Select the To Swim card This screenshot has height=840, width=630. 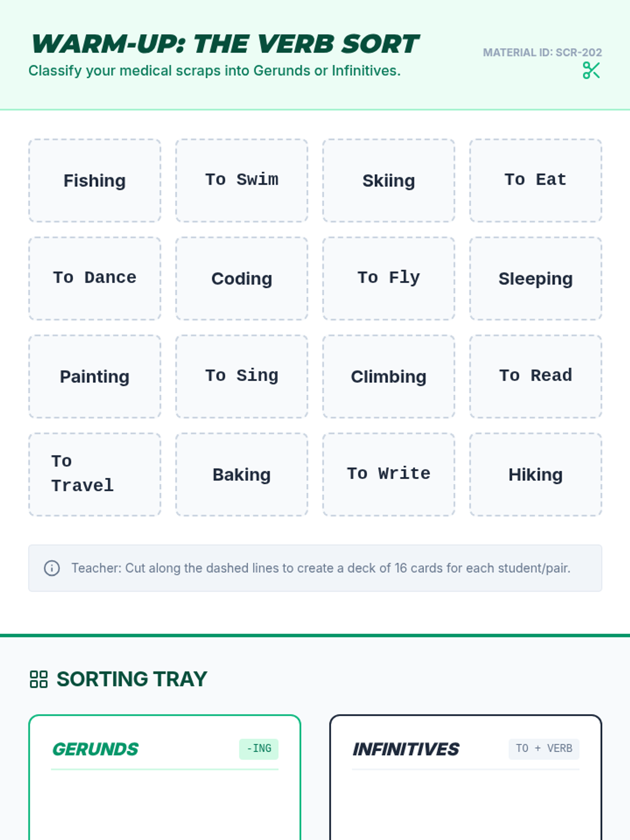[x=241, y=181]
